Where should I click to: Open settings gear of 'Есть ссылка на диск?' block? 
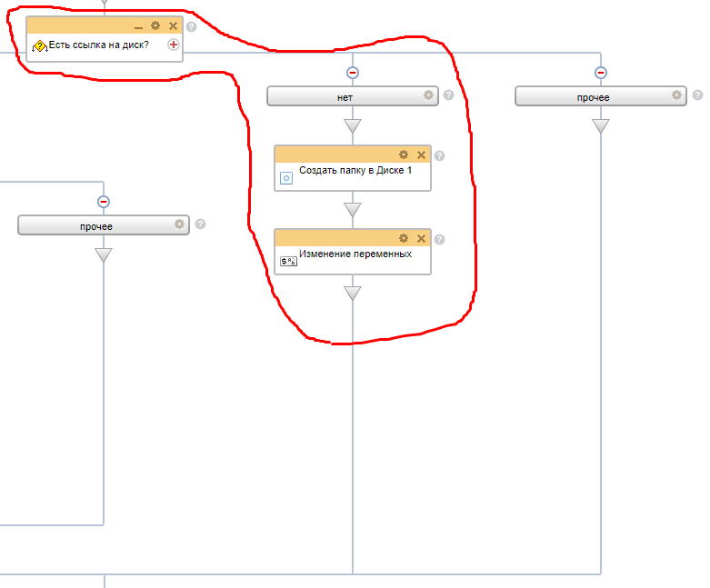tap(155, 25)
